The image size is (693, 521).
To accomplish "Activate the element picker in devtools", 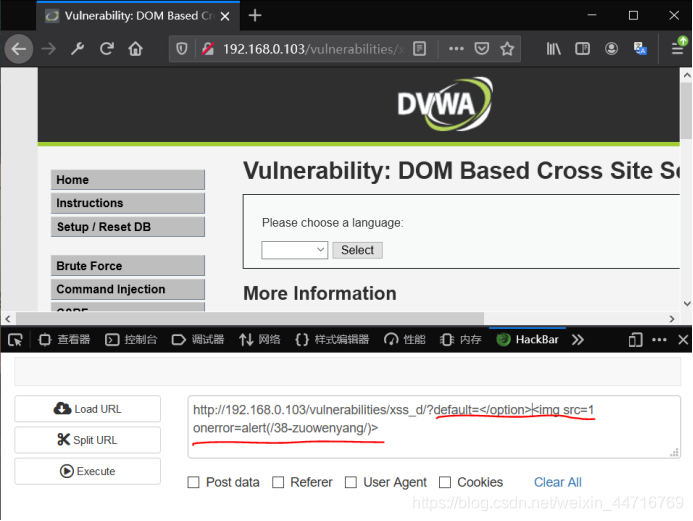I will coord(15,340).
